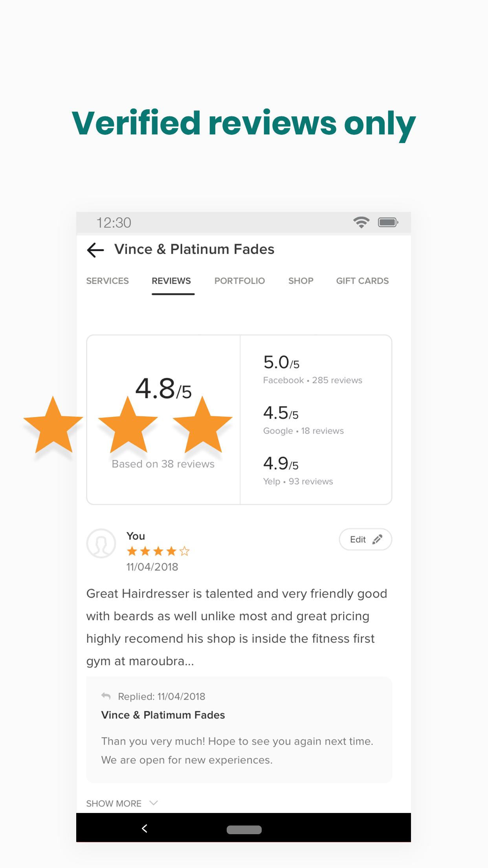Go to the GIFT CARDS tab
Image resolution: width=488 pixels, height=868 pixels.
362,281
